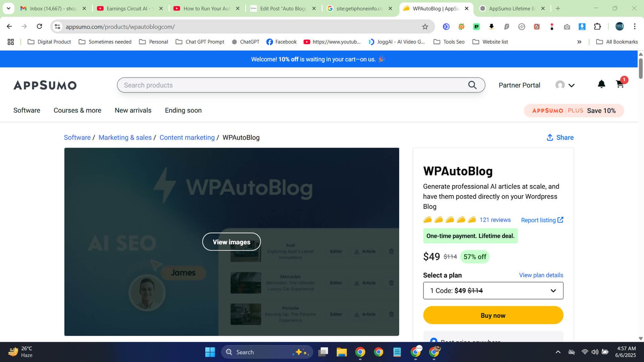This screenshot has height=362, width=644.
Task: Open the Chrome extensions puzzle icon
Action: (597, 27)
